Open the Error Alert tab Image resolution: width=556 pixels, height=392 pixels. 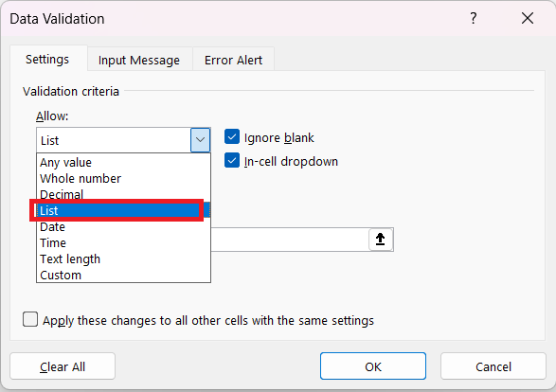coord(233,60)
